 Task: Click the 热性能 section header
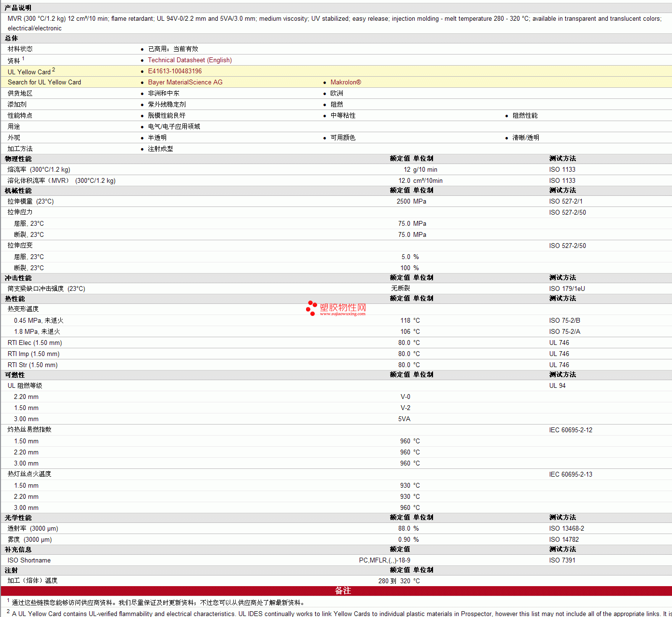[14, 299]
